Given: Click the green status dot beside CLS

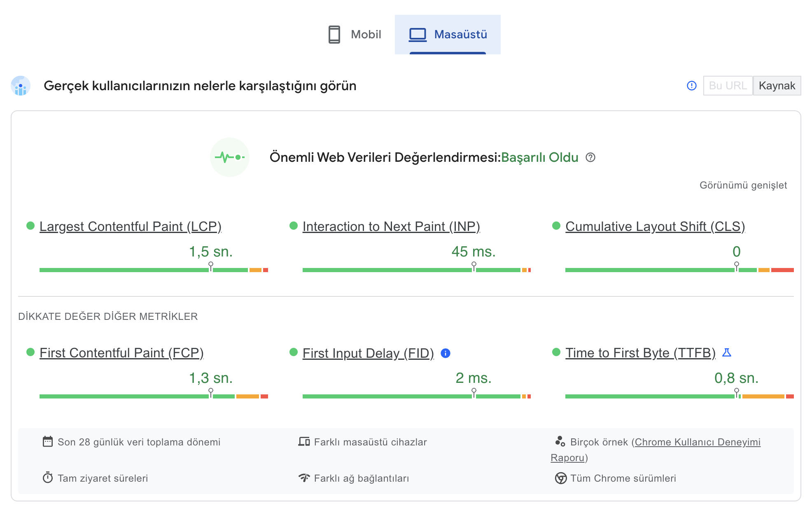Looking at the screenshot, I should 556,226.
